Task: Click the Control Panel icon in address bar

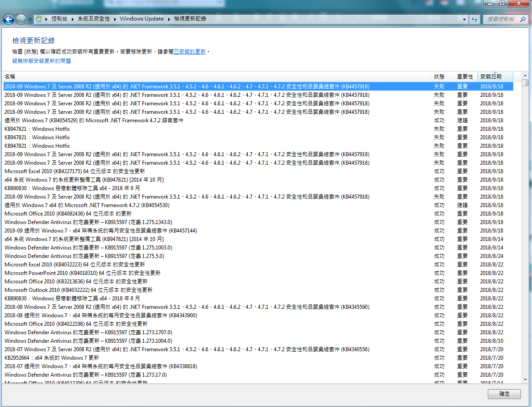Action: point(39,19)
